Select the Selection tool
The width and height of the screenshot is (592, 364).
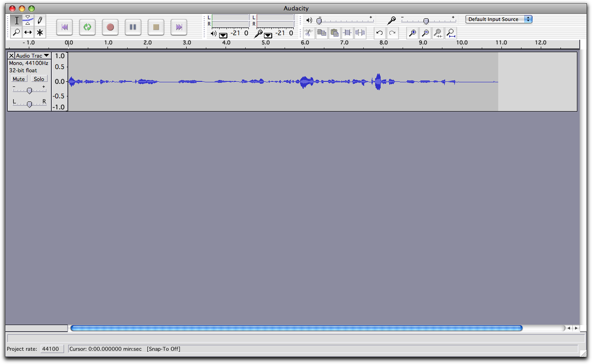pyautogui.click(x=16, y=20)
